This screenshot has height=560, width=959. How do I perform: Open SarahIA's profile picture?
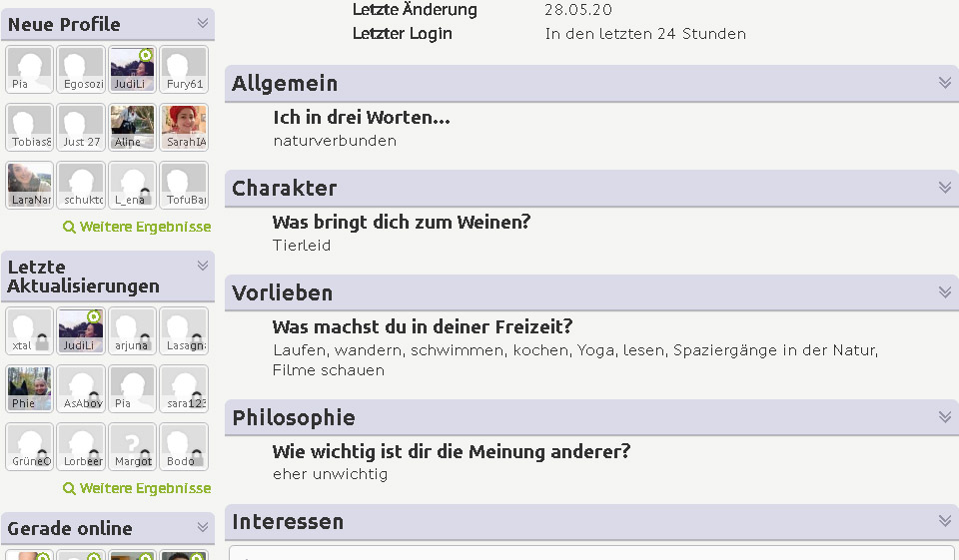(184, 127)
